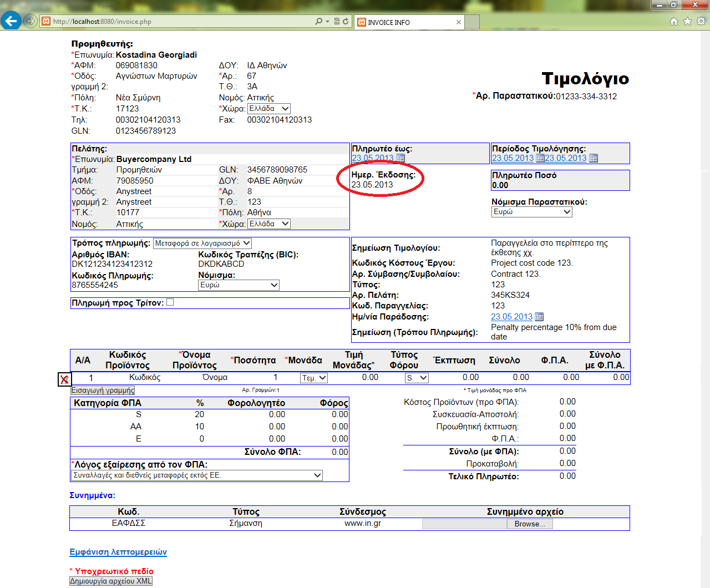710x588 pixels.
Task: Switch to the INVOICE INFO tab
Action: tap(409, 22)
